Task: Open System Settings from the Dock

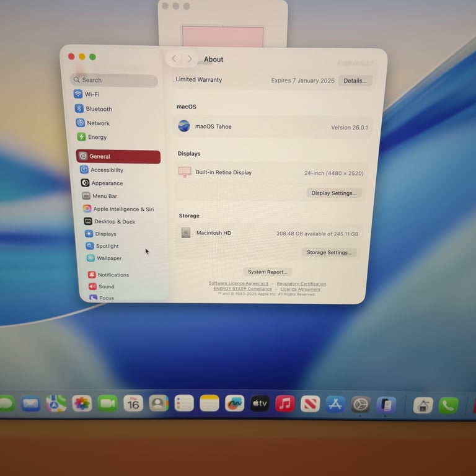Action: tap(361, 404)
